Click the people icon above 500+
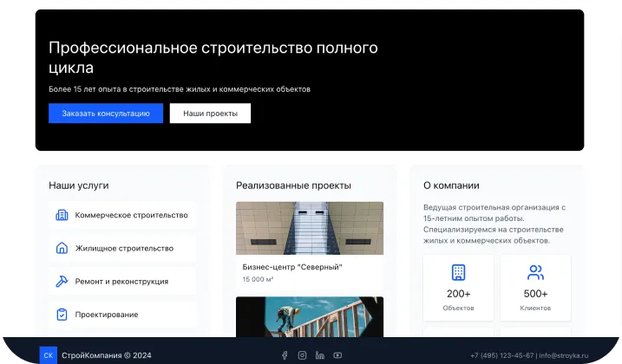Viewport: 622px width, 364px height. click(x=535, y=272)
